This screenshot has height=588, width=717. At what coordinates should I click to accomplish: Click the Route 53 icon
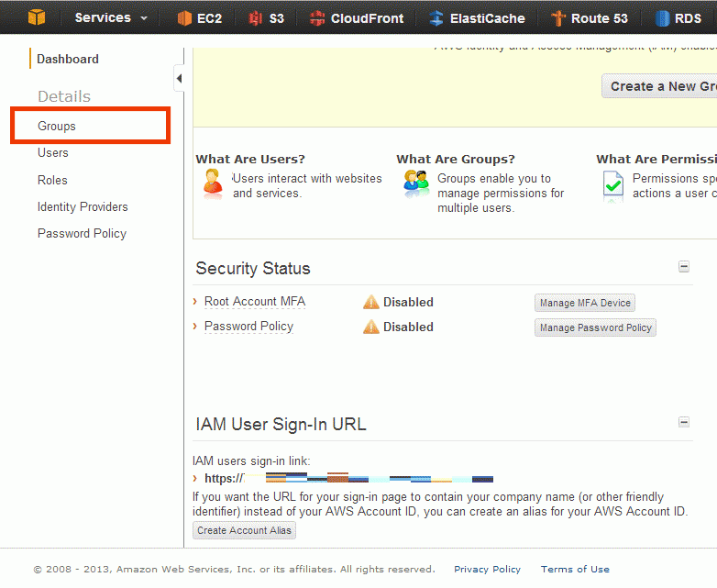(x=557, y=18)
